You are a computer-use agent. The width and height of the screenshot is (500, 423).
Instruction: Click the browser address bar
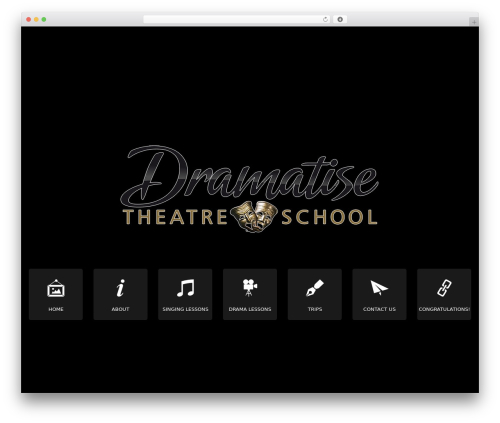[237, 19]
